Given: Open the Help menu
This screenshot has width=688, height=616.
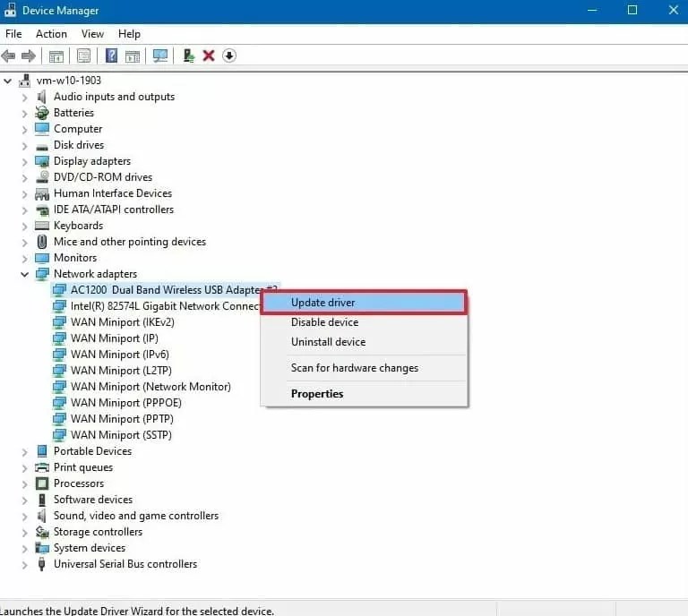Looking at the screenshot, I should 129,34.
